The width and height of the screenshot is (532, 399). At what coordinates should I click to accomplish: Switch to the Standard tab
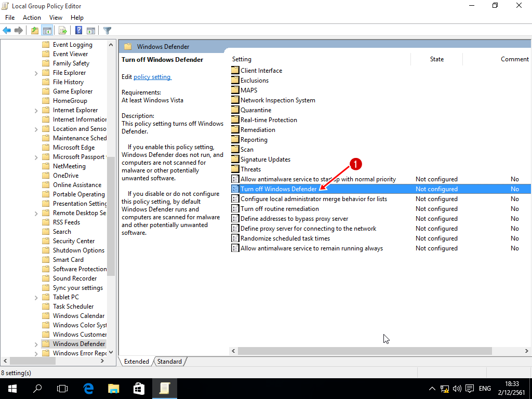169,362
